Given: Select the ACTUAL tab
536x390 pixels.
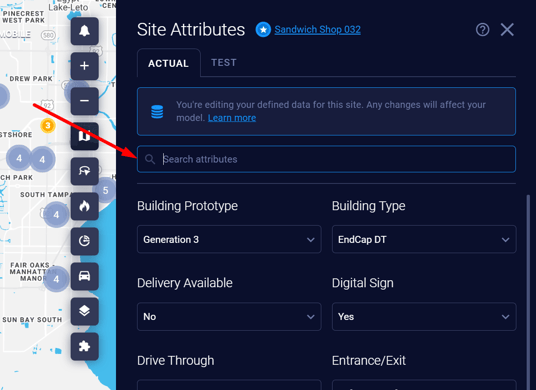Looking at the screenshot, I should 169,63.
